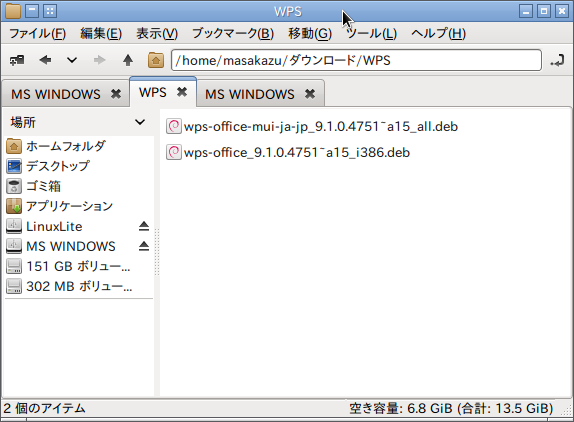This screenshot has height=422, width=574.
Task: Open the ブックマーク(B) menu
Action: click(x=233, y=34)
